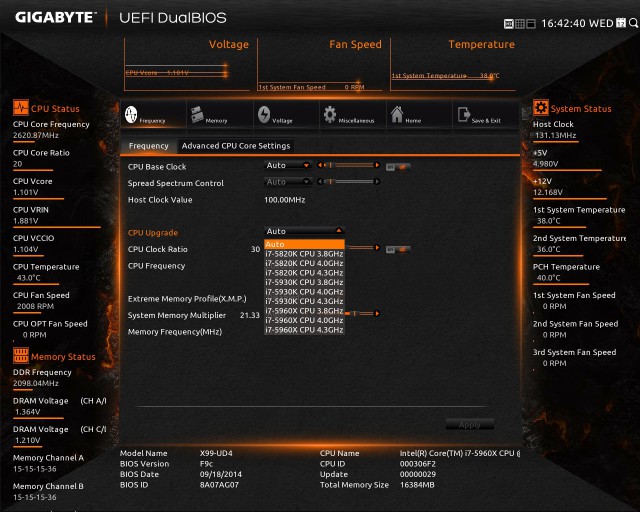
Task: Adjust the CPU Base Clock slider track
Action: (x=349, y=165)
